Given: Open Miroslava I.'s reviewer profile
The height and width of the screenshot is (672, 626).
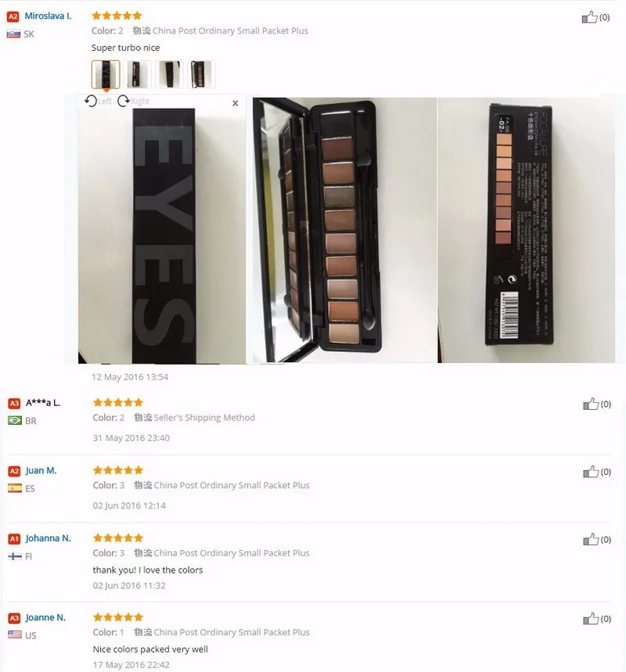Looking at the screenshot, I should 48,16.
